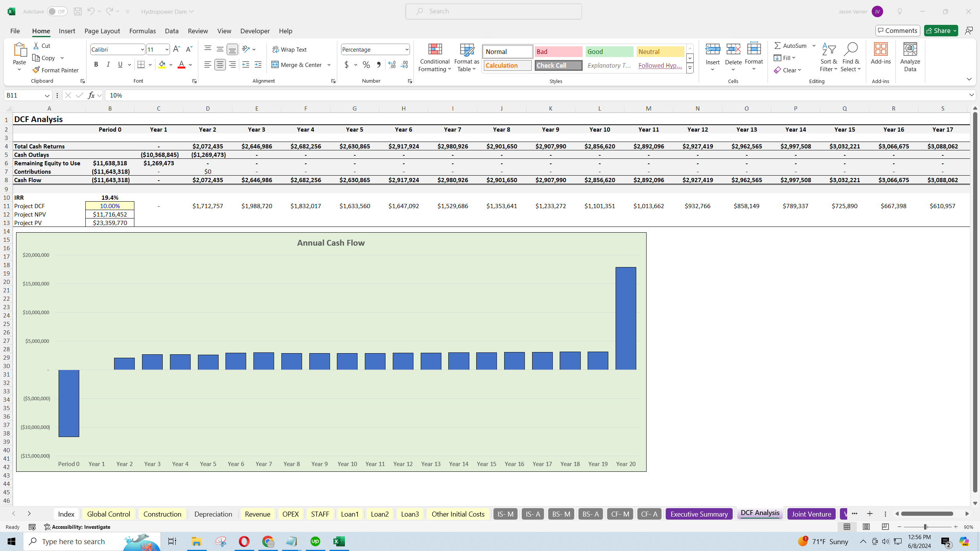Expand the Percentage number format dropdown
Screen dimensions: 980x551
pos(407,49)
